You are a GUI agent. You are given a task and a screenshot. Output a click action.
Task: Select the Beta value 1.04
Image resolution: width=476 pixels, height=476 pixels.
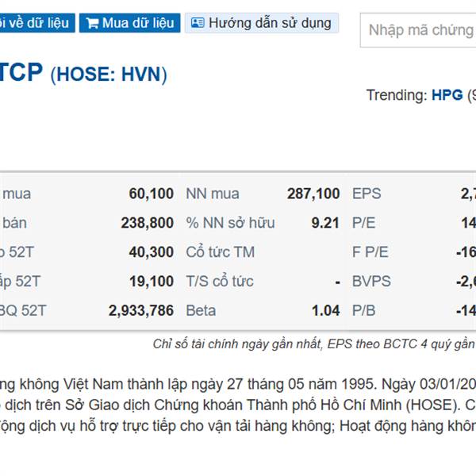coord(326,310)
